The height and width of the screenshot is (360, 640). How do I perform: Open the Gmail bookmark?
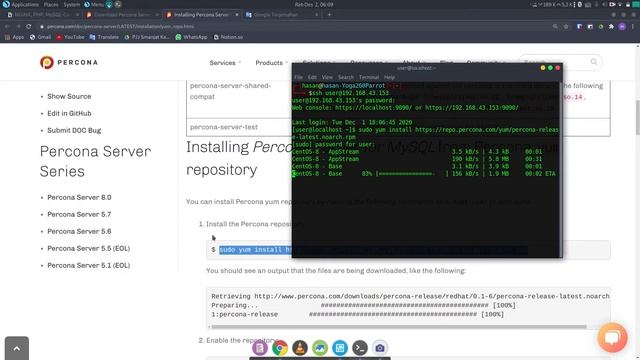[x=40, y=37]
